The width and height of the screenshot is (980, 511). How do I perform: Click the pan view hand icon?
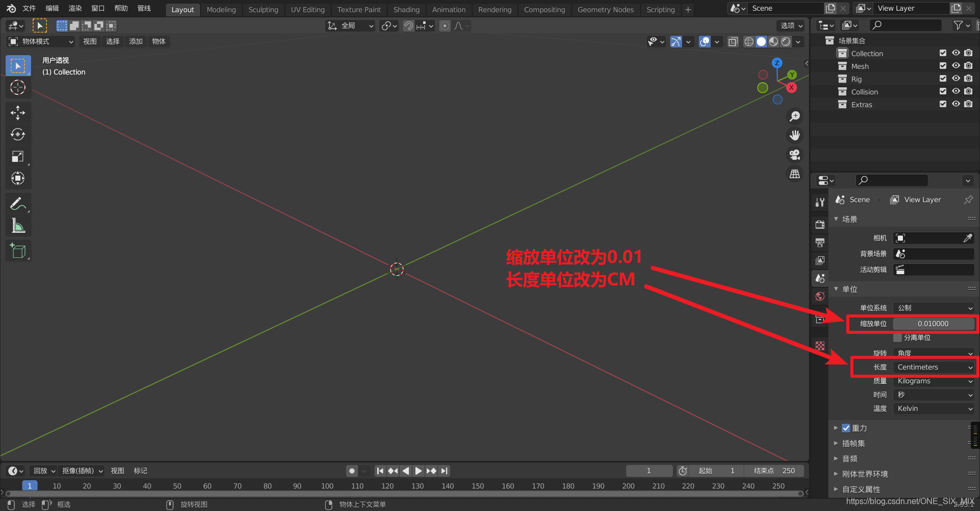click(x=795, y=135)
